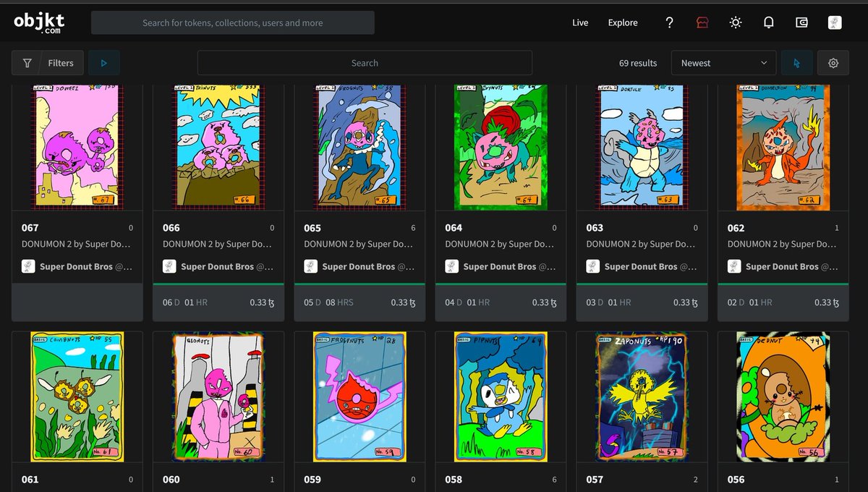Open the Explore menu item

(x=623, y=22)
